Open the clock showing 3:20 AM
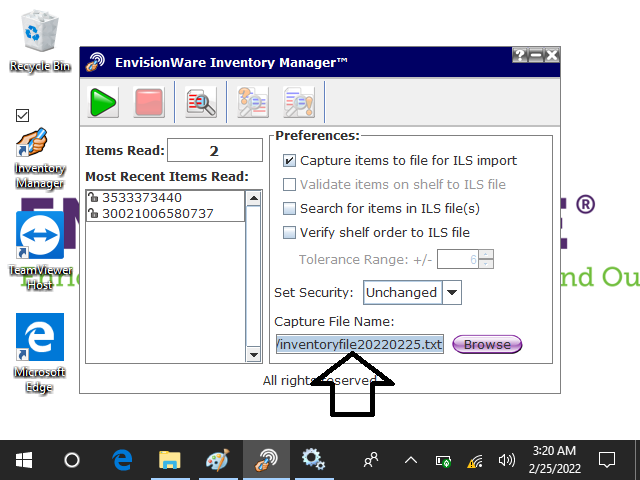 [x=554, y=460]
